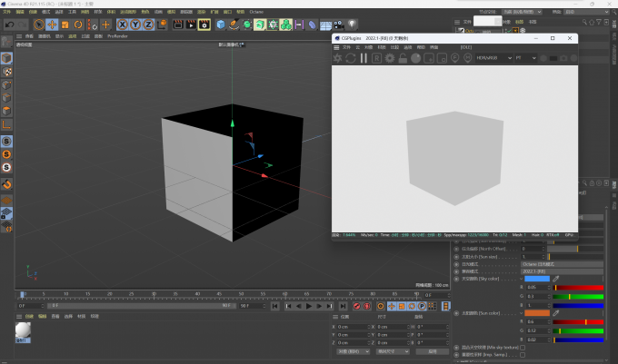Select the Scale tool in top toolbar
The height and width of the screenshot is (364, 618).
(65, 25)
